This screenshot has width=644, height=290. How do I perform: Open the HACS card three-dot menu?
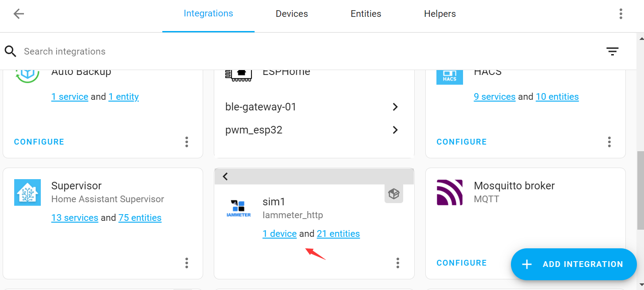[x=609, y=142]
